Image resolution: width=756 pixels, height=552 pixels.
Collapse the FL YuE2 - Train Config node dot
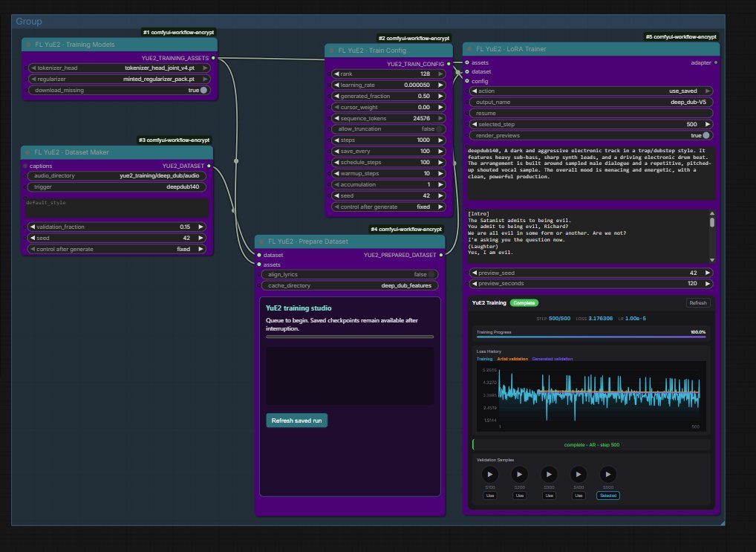click(332, 51)
